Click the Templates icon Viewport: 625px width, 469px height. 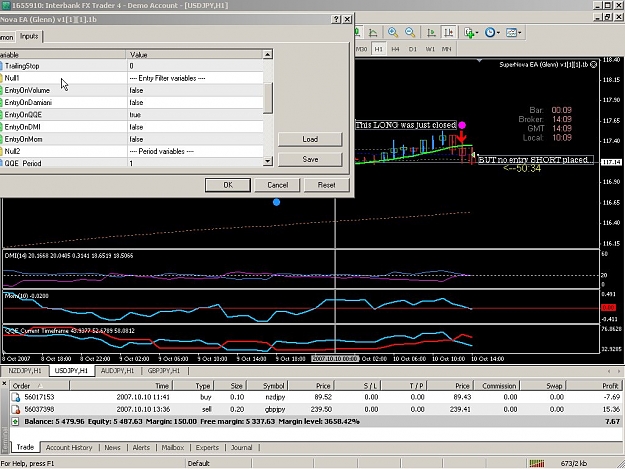point(511,32)
